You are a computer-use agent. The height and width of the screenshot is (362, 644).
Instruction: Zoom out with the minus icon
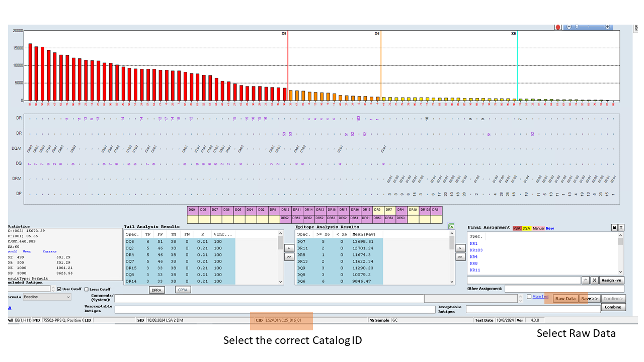569,27
